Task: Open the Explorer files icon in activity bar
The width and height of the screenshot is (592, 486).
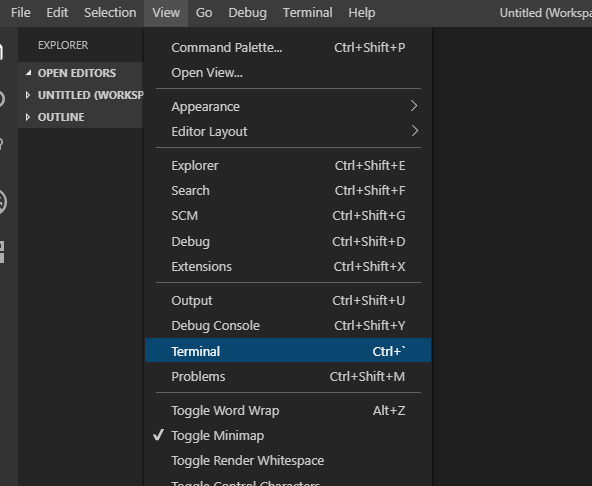Action: click(x=2, y=51)
